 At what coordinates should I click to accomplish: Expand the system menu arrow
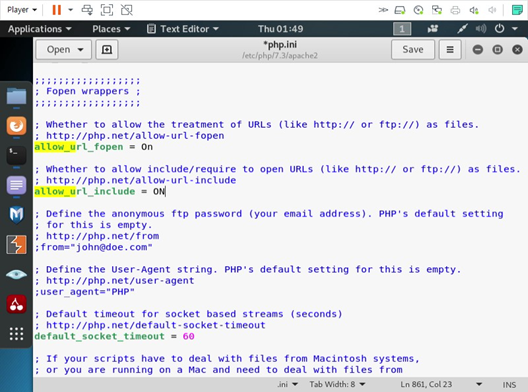[x=515, y=29]
